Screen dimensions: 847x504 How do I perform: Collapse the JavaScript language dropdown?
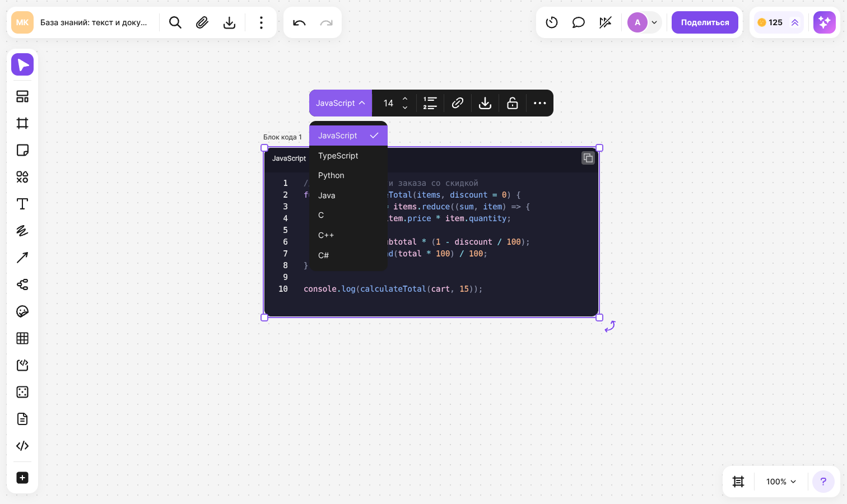(341, 103)
